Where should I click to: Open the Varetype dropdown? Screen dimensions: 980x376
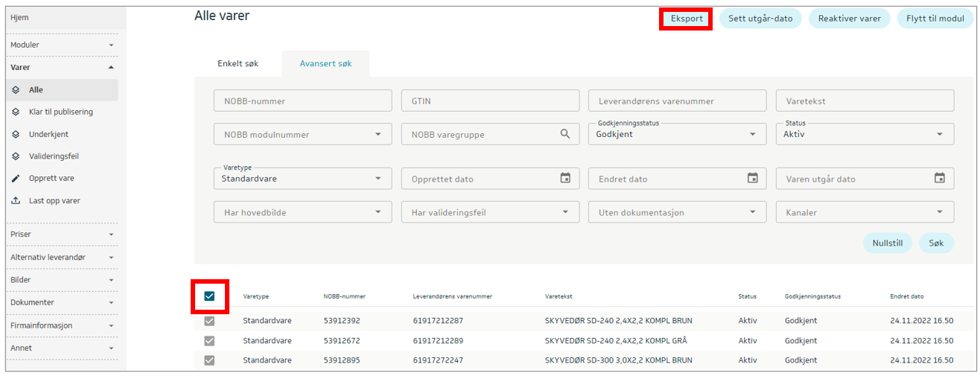coord(302,179)
